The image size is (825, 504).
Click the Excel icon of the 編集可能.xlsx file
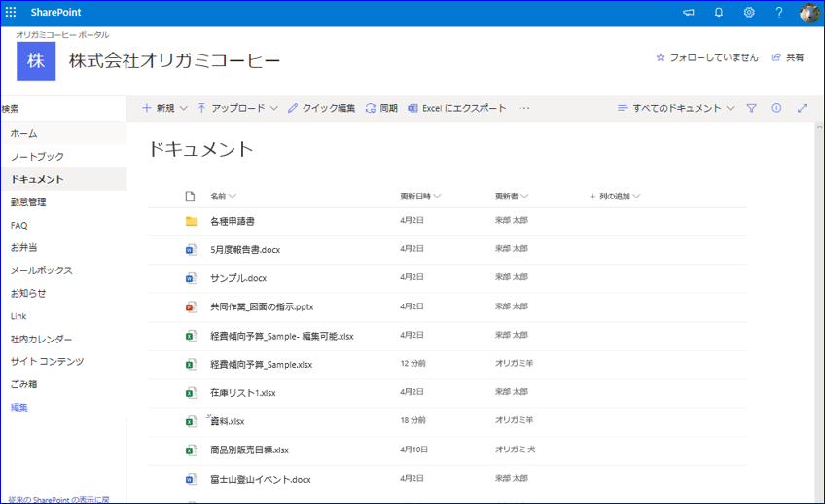[x=192, y=336]
